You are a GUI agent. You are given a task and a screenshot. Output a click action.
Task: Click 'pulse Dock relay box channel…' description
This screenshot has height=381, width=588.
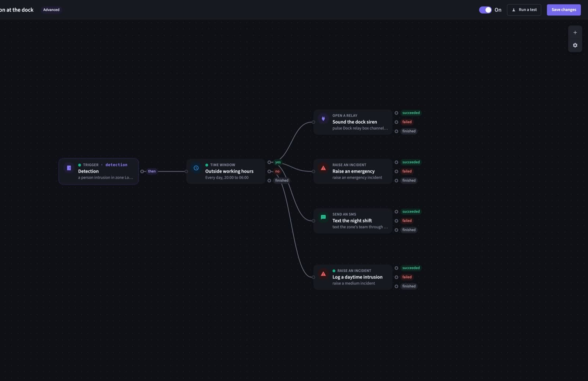(x=360, y=128)
